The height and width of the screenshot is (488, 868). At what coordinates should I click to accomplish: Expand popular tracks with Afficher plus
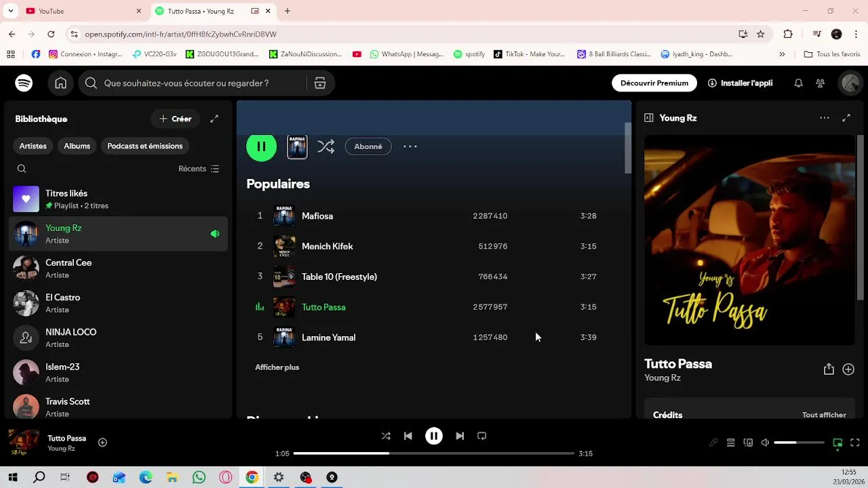(277, 367)
